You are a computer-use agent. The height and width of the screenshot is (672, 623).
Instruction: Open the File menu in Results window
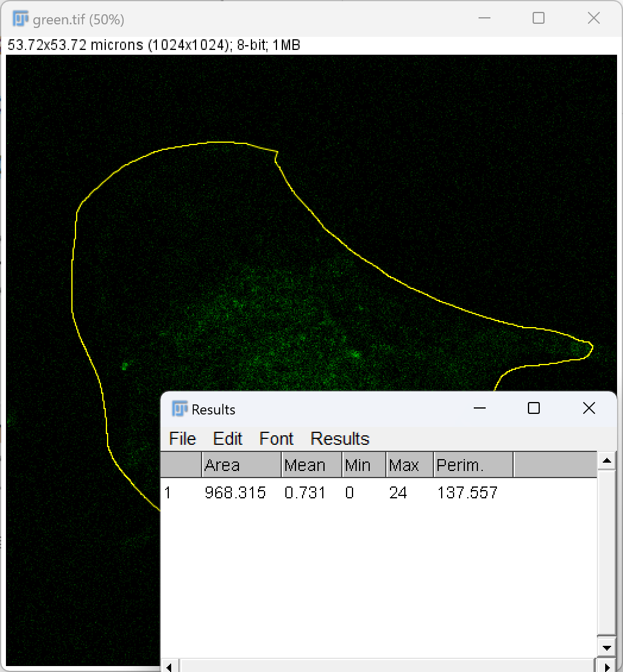183,438
